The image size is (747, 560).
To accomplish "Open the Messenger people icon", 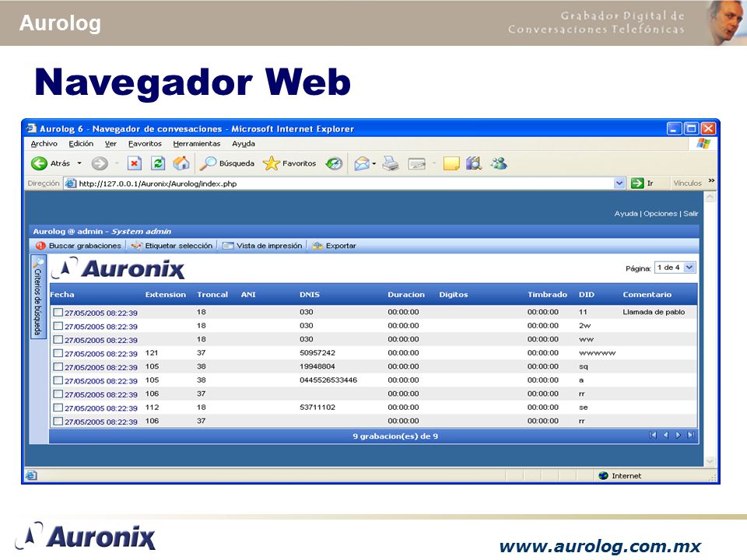I will 499,163.
